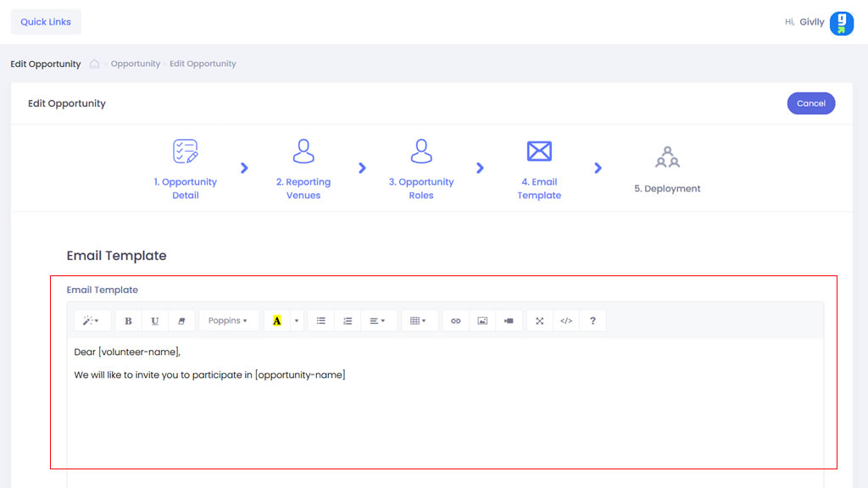The image size is (868, 488).
Task: Click the insert link icon
Action: [x=456, y=321]
